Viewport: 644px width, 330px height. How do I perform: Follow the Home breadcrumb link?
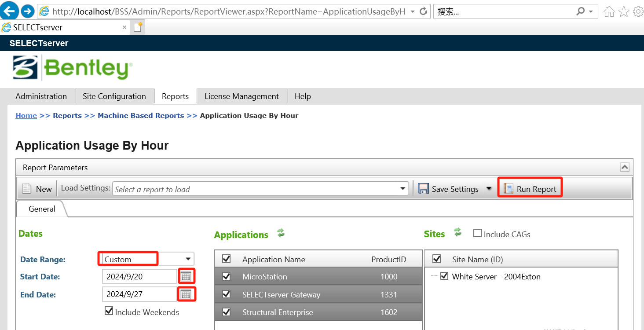coord(26,116)
